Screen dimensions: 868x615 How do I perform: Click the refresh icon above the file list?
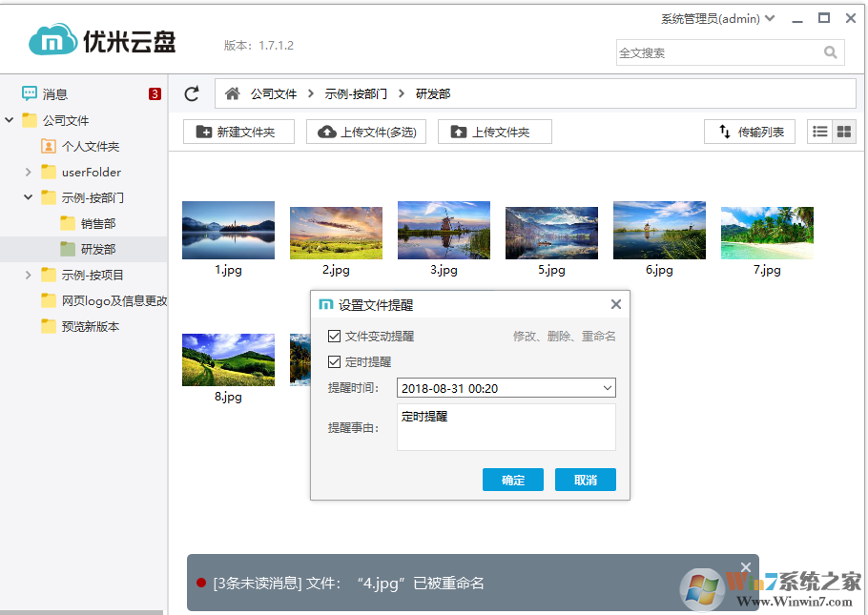(x=192, y=93)
